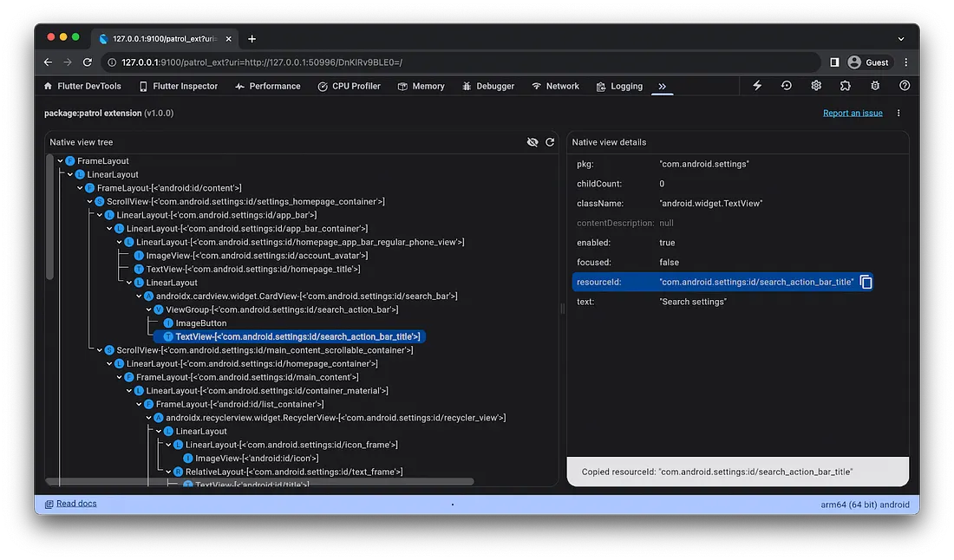Open the Debugger tab
This screenshot has width=954, height=560.
click(x=488, y=87)
